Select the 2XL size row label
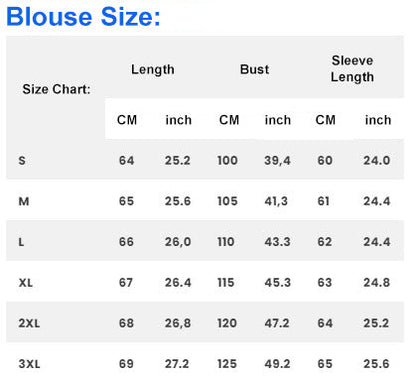The width and height of the screenshot is (416, 377). click(29, 323)
